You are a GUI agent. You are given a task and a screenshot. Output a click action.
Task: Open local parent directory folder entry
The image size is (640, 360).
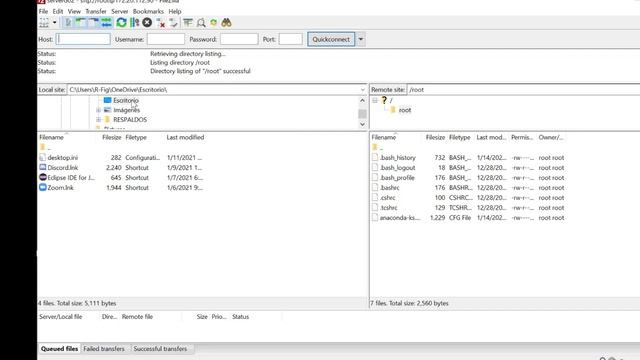(x=46, y=147)
